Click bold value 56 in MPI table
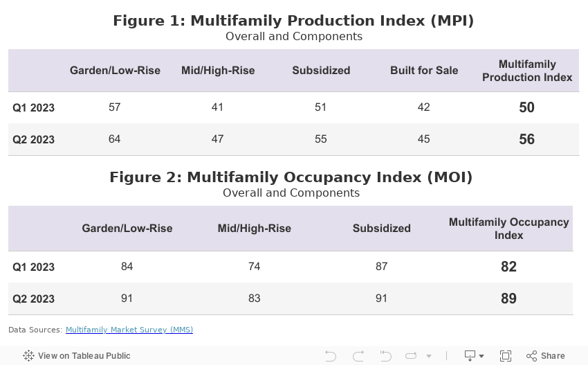Viewport: 588px width, 365px height. (527, 139)
